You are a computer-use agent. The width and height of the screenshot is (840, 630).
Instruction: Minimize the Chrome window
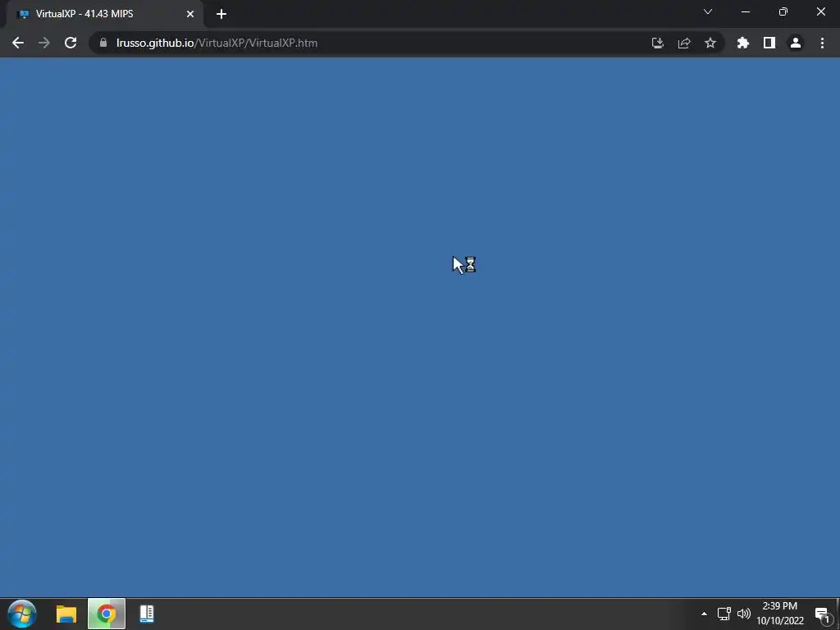(746, 11)
